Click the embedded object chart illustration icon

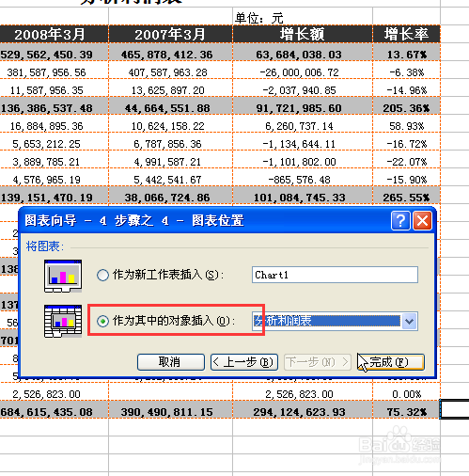(x=63, y=321)
